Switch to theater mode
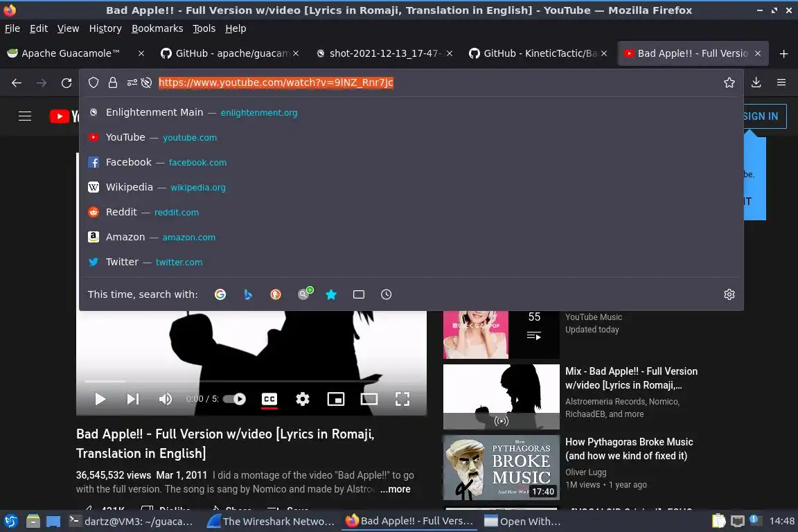Screen dimensions: 798x532 click(369, 399)
